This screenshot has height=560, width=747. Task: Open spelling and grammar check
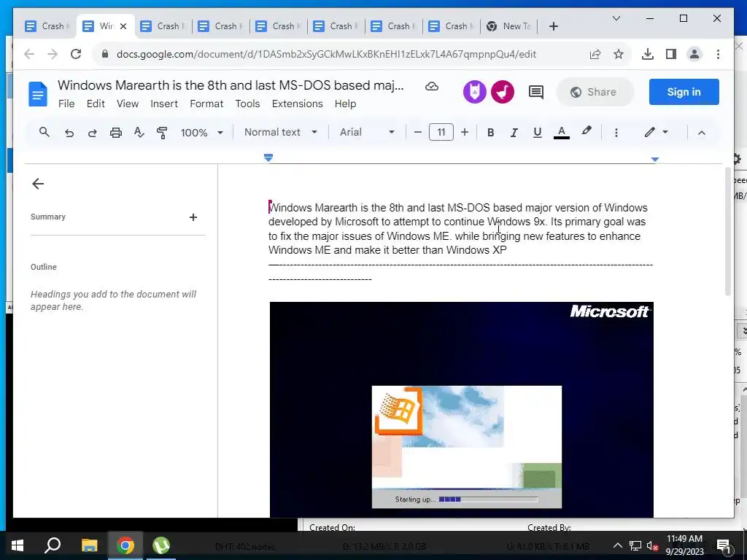(x=139, y=133)
